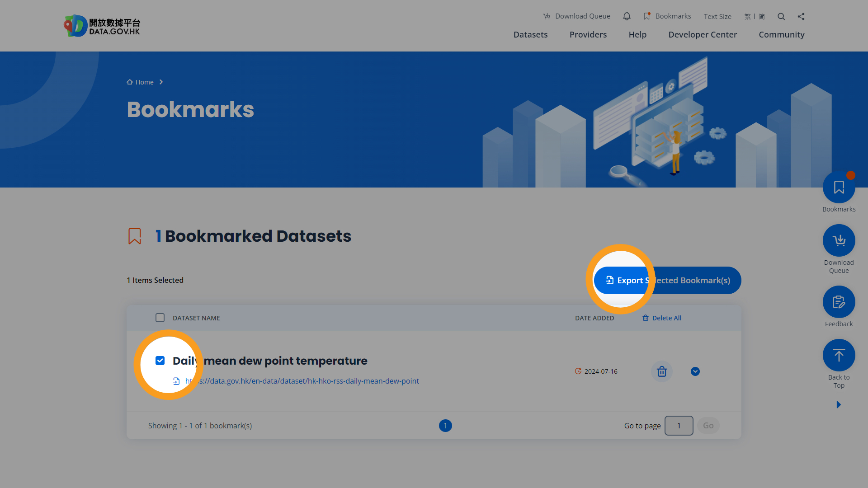Screen dimensions: 868x488
Task: Click the notification bell icon
Action: [627, 16]
